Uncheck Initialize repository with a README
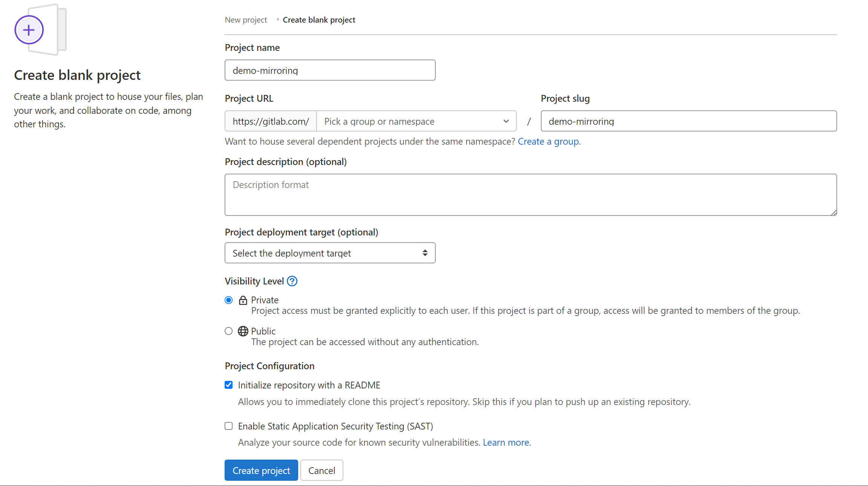 [x=229, y=385]
